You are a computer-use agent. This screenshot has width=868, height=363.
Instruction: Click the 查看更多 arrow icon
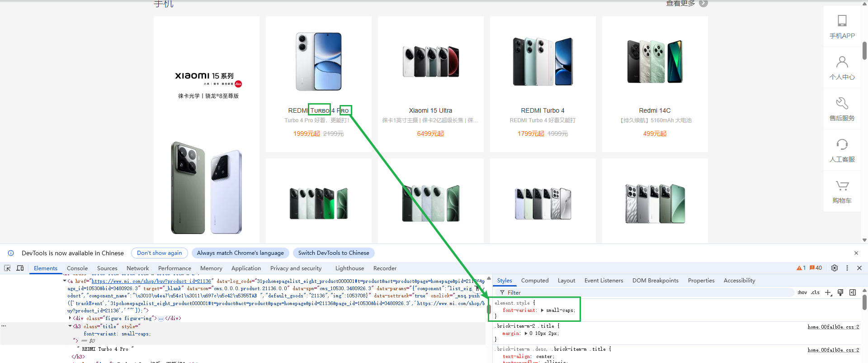(x=703, y=3)
